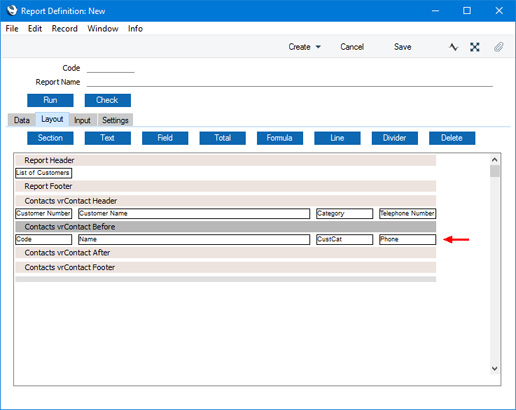The image size is (516, 410).
Task: Click the Check button
Action: tap(108, 100)
